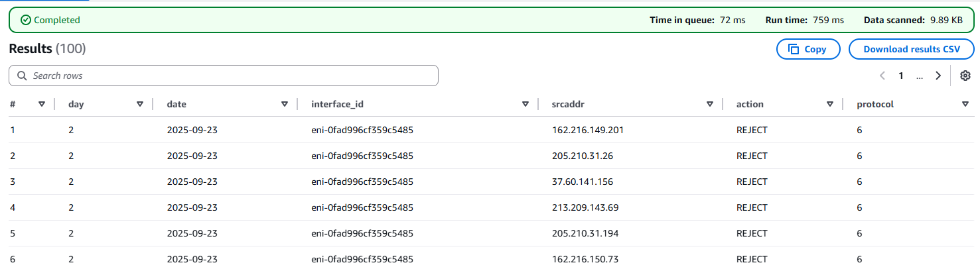Sort by the # column arrow
Viewport: 980px width, 269px height.
pyautogui.click(x=42, y=104)
